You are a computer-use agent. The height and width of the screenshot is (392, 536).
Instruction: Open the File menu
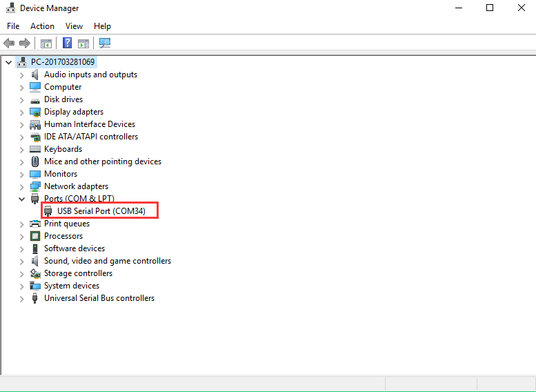tap(13, 26)
